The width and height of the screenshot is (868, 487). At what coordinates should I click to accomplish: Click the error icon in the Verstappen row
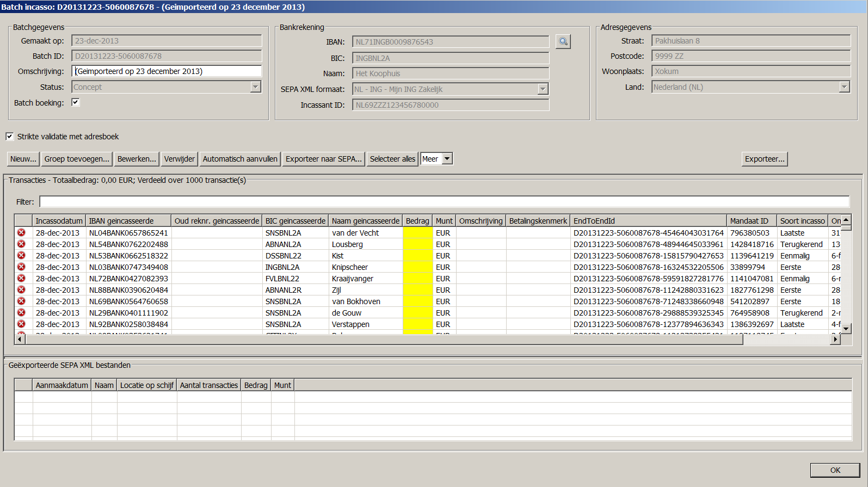[21, 324]
